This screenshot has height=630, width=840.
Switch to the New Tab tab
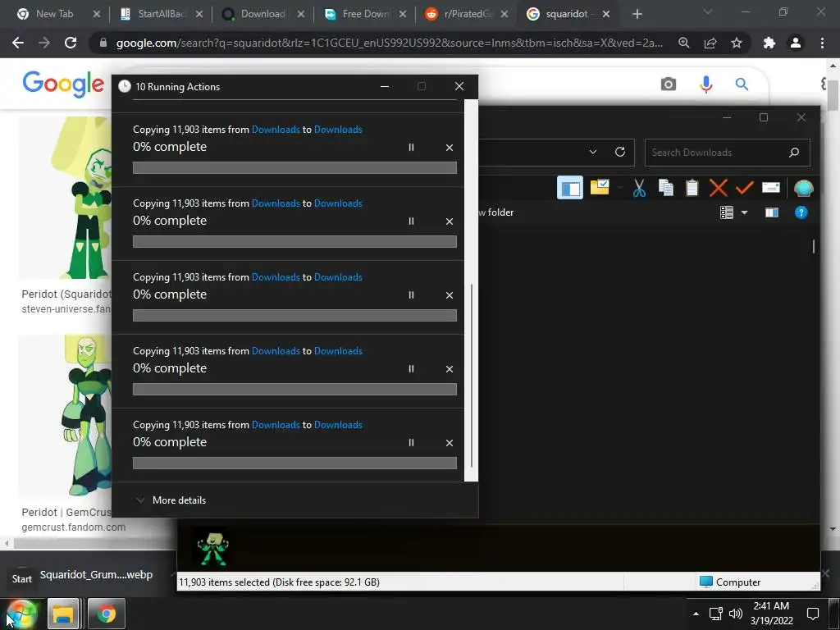pos(54,14)
